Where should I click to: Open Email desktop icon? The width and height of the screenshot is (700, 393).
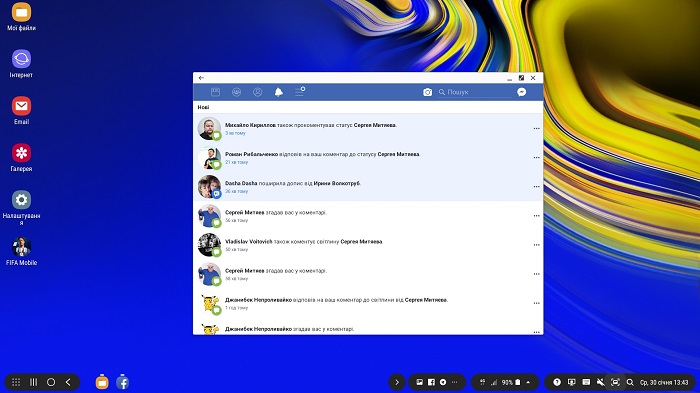click(x=21, y=110)
